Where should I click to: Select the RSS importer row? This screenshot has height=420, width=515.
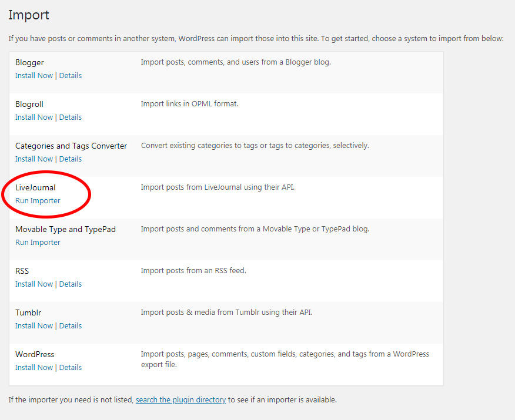22,271
